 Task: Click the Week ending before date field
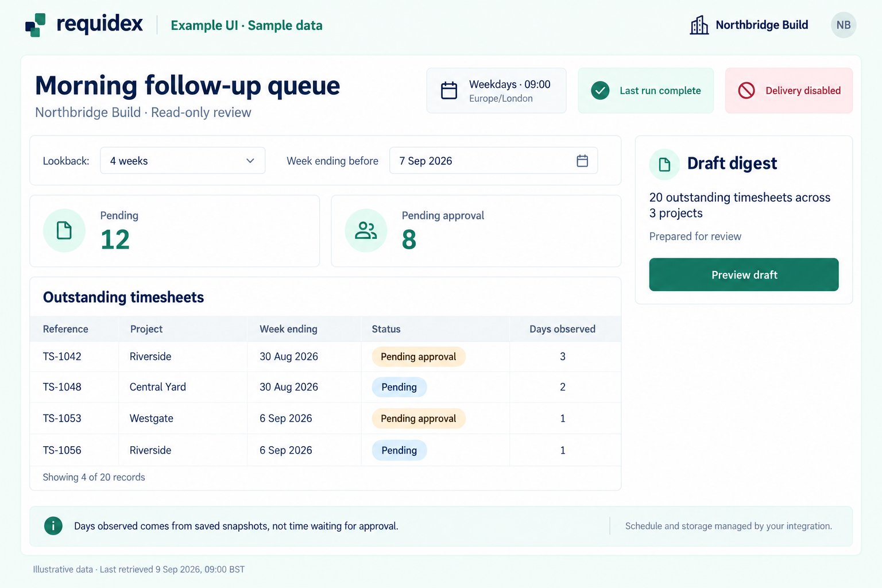(493, 161)
